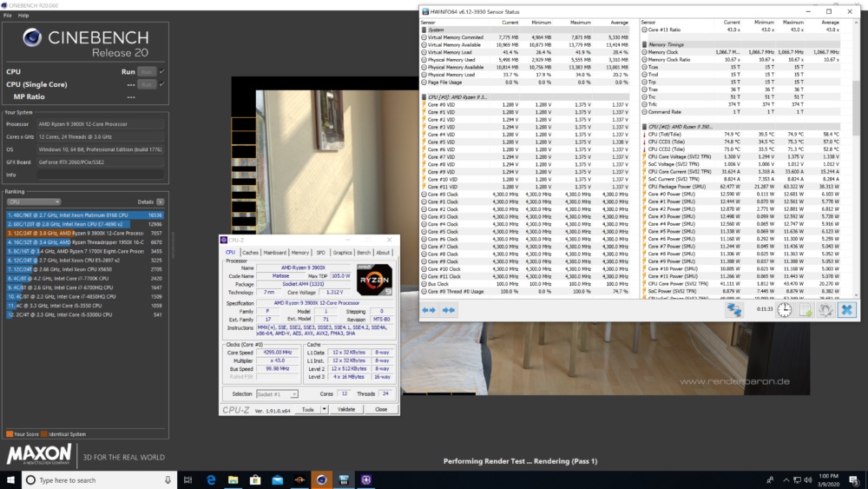This screenshot has height=489, width=868.
Task: Show hidden tray icons chevron
Action: tap(786, 480)
